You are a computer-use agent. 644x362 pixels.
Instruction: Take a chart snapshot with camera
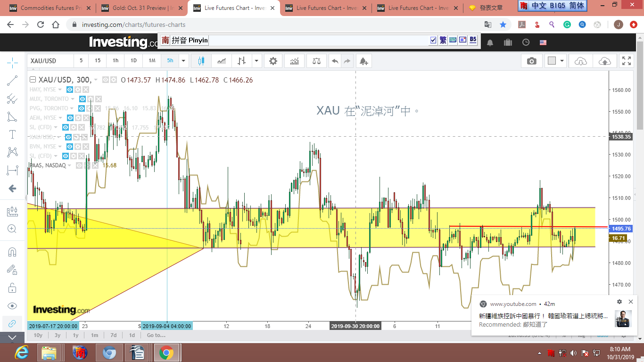[x=532, y=61]
